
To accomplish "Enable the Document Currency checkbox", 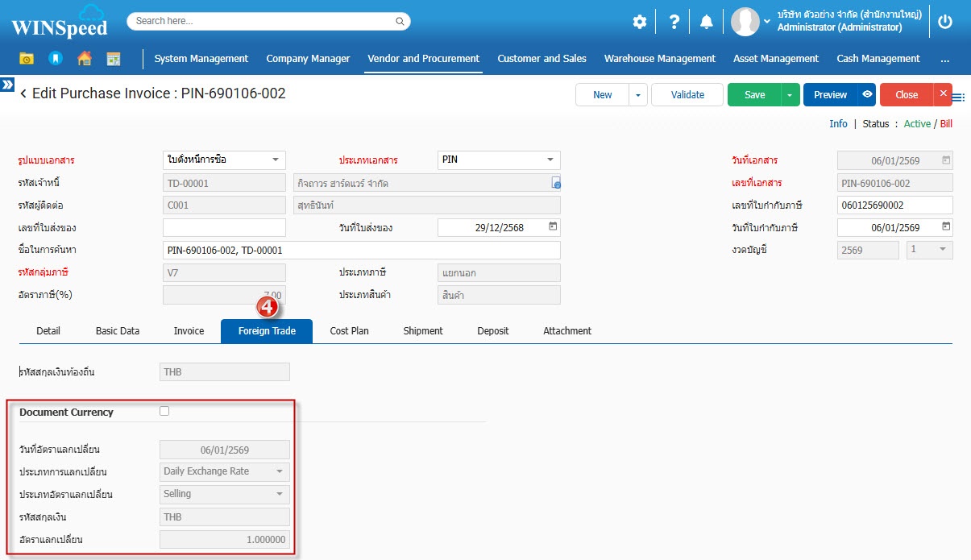I will [x=164, y=411].
